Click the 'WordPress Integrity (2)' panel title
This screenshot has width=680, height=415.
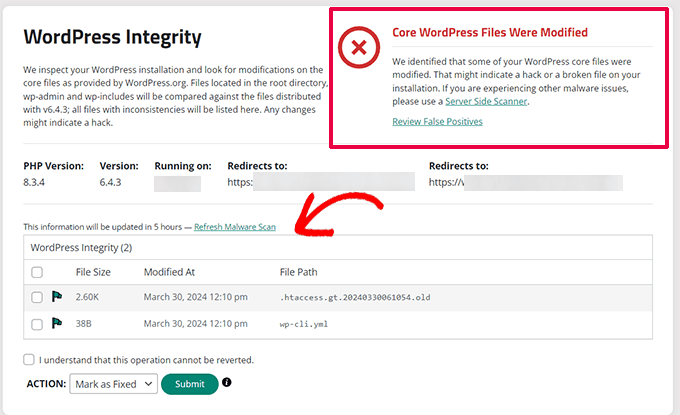(x=82, y=246)
